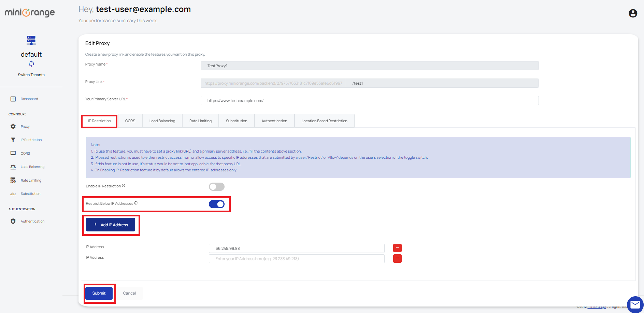Click the default tenant server icon
Viewport: 644px width, 313px height.
[x=31, y=40]
